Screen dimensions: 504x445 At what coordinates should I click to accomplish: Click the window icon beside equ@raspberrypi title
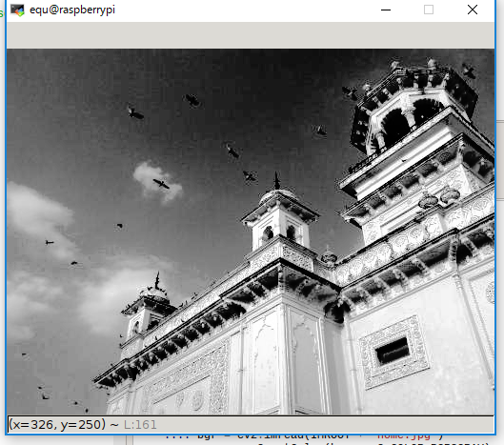coord(17,10)
